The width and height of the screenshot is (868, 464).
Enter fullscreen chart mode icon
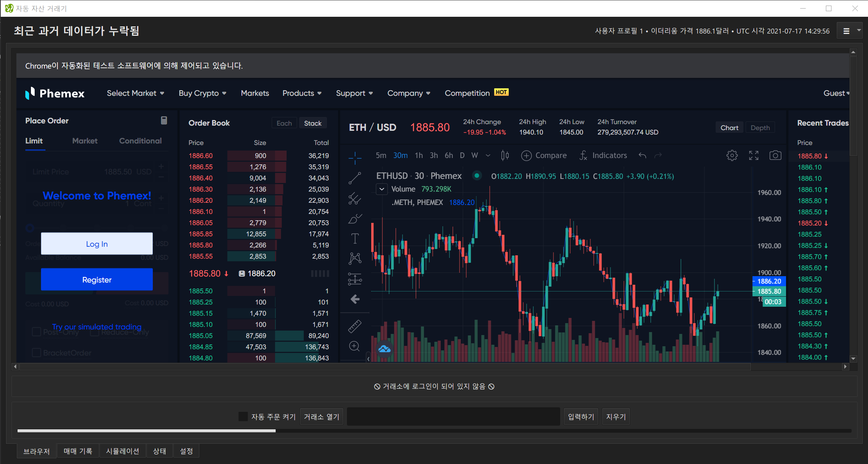point(754,155)
